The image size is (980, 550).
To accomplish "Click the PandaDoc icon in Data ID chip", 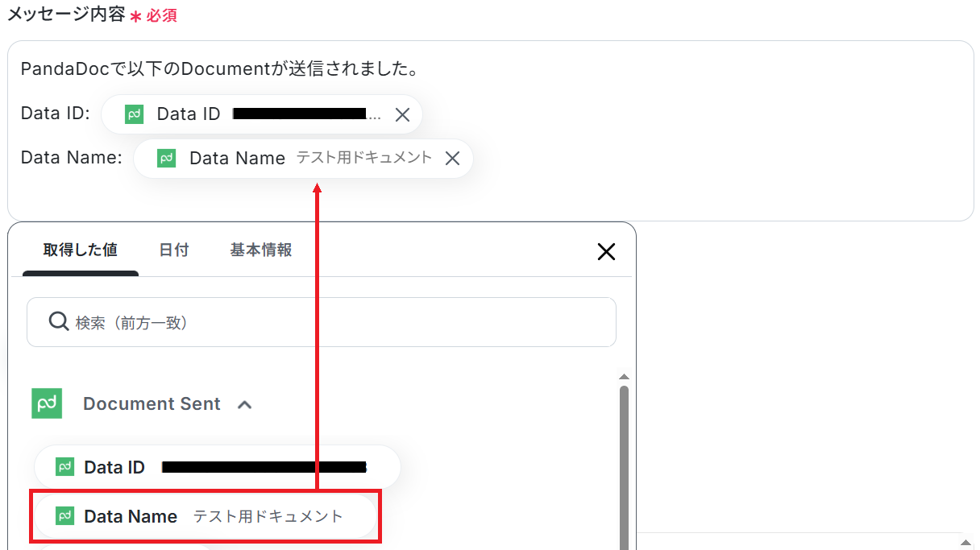I will [135, 114].
